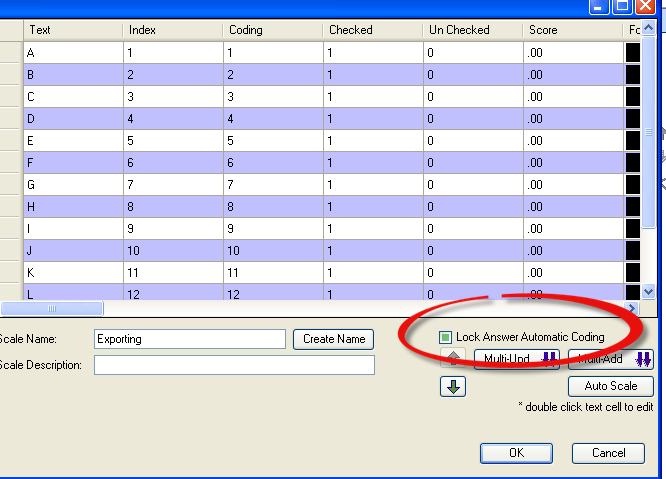This screenshot has width=666, height=479.
Task: Sort by the Text column header
Action: click(x=73, y=30)
